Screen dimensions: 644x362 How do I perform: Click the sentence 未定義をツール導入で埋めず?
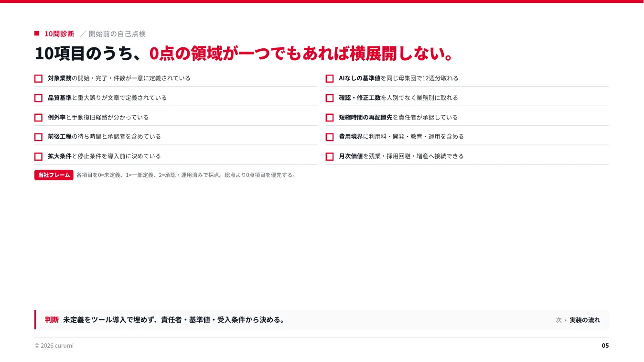click(x=174, y=320)
